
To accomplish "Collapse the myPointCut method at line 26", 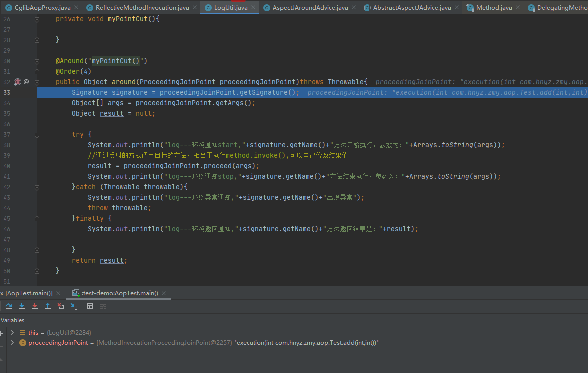I will point(37,19).
